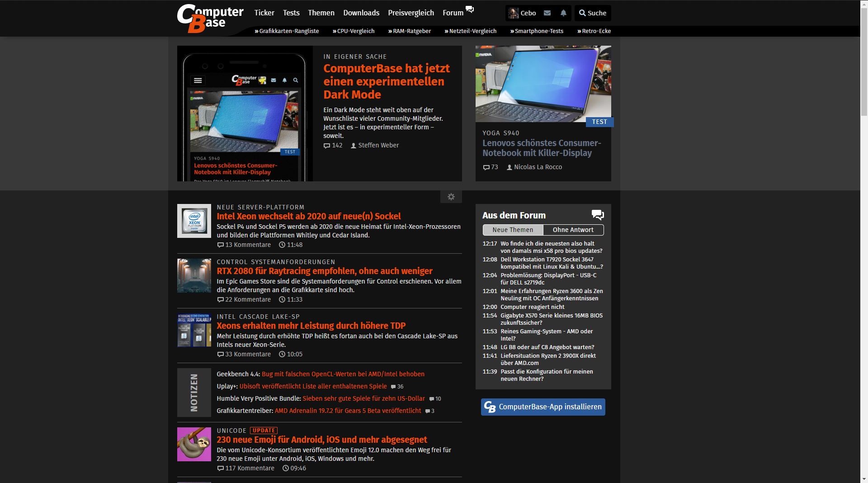The image size is (868, 483).
Task: Open AMD Adrenalin 19.7.2 note
Action: (x=348, y=411)
